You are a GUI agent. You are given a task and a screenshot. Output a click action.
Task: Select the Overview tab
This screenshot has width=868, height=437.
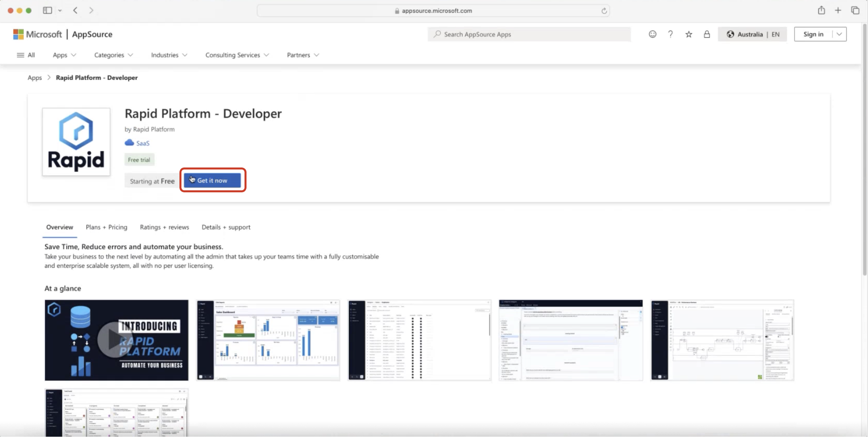point(60,227)
